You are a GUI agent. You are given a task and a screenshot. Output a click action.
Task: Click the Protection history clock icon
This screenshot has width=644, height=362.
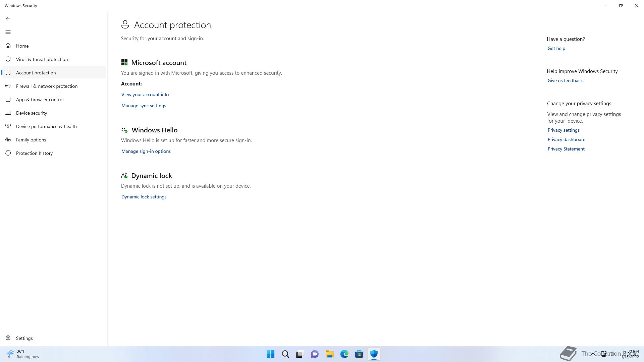8,153
